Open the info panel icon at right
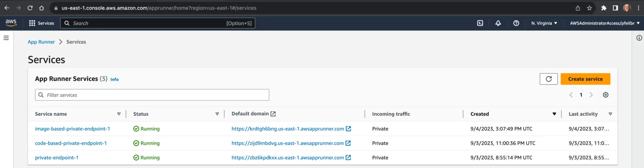 tap(639, 38)
